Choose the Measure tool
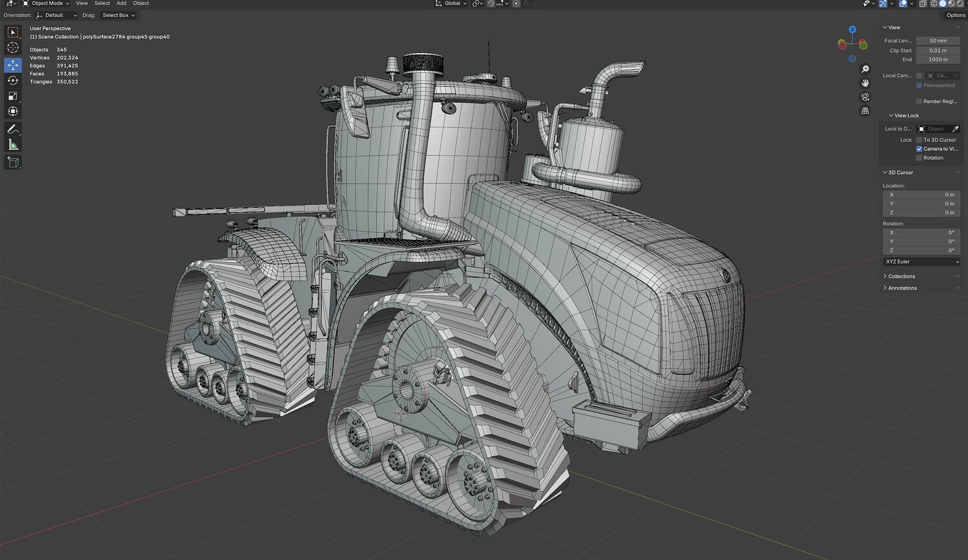The image size is (968, 560). 13,145
